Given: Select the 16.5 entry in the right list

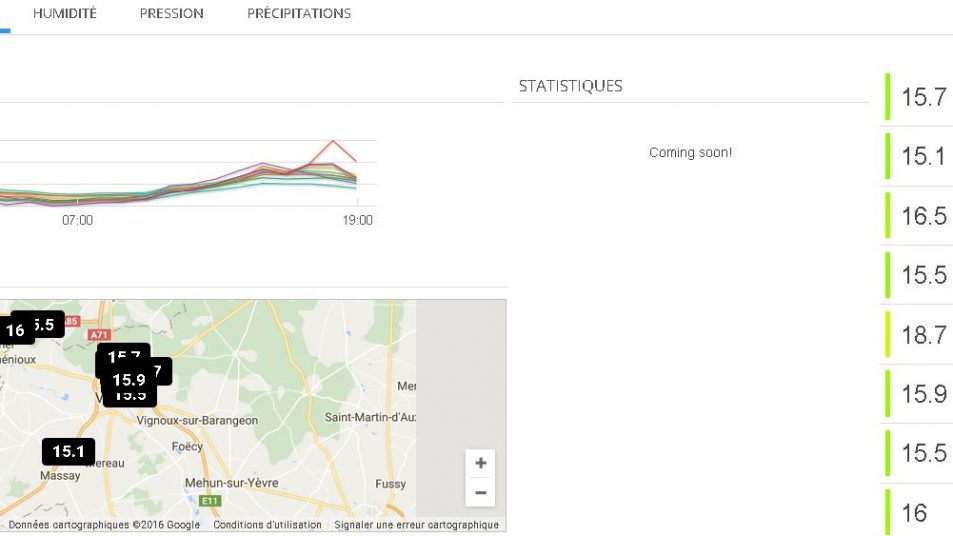Looking at the screenshot, I should (923, 216).
